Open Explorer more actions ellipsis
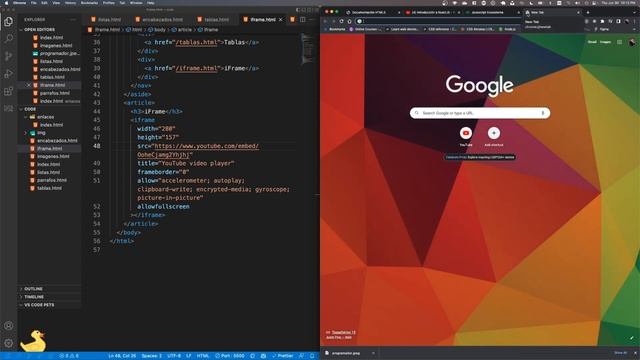 (x=73, y=19)
